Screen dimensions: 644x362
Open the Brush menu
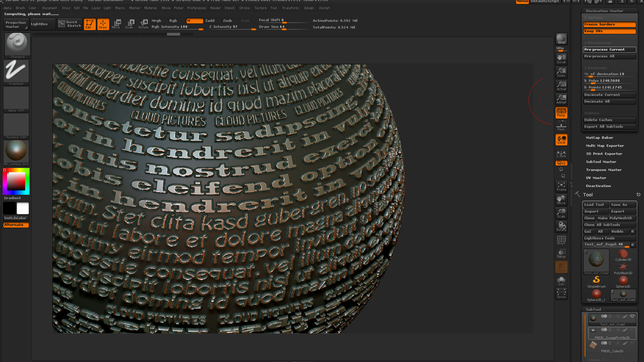point(20,8)
